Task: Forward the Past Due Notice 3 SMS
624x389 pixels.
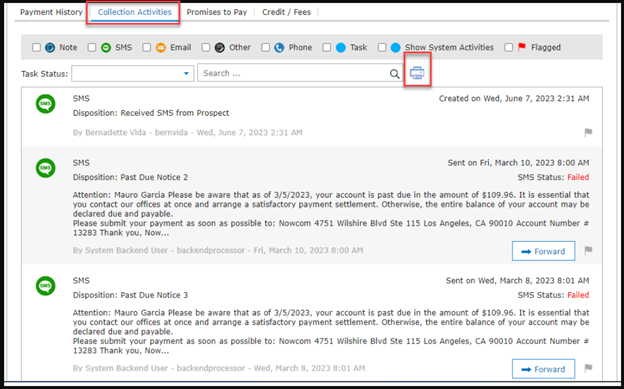Action: tap(543, 369)
